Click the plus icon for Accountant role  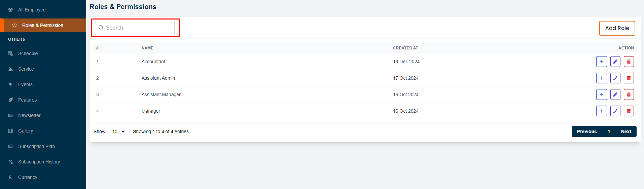coord(601,62)
